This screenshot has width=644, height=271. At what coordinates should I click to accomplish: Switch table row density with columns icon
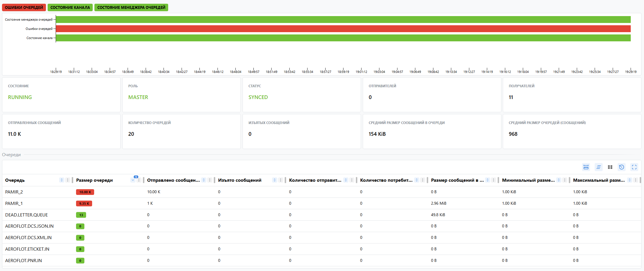[610, 167]
